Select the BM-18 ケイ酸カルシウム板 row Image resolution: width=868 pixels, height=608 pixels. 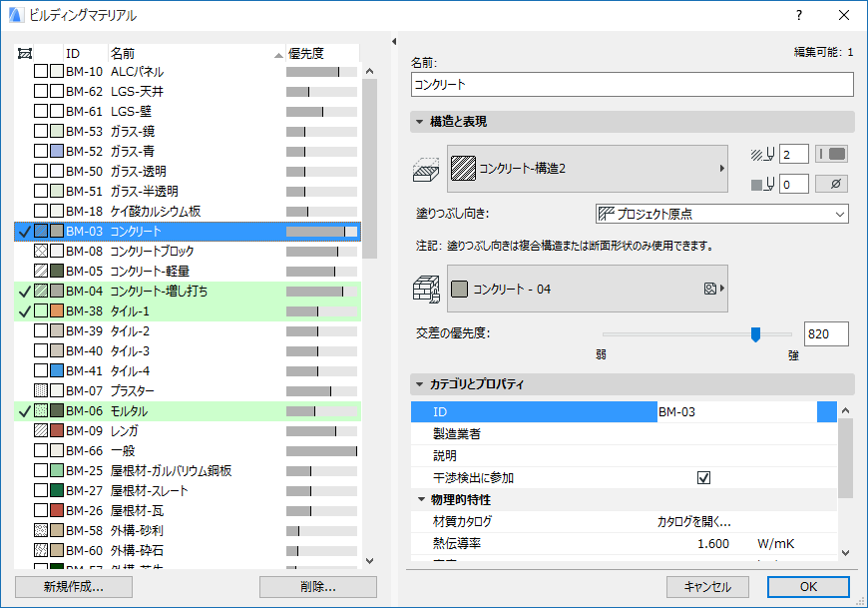[x=188, y=211]
